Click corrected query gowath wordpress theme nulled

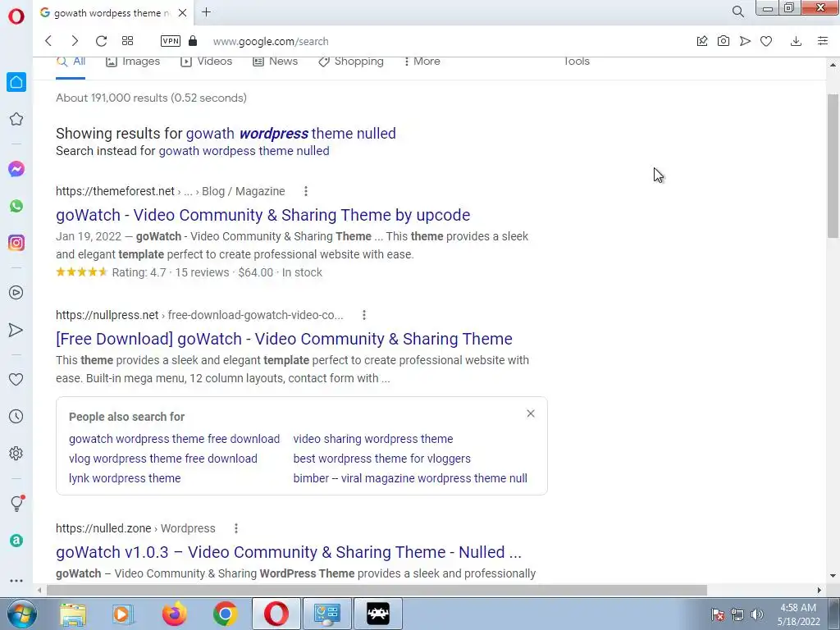(x=291, y=134)
